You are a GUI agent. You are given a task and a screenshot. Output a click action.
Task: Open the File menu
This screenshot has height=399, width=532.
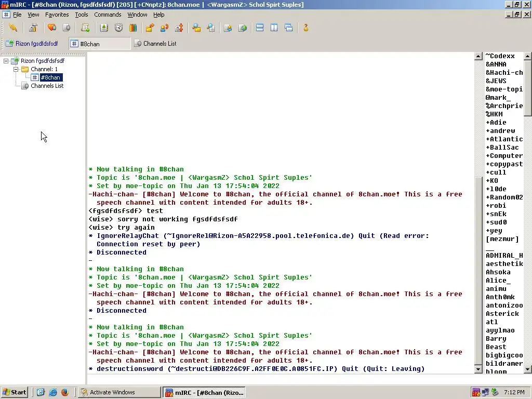coord(17,15)
